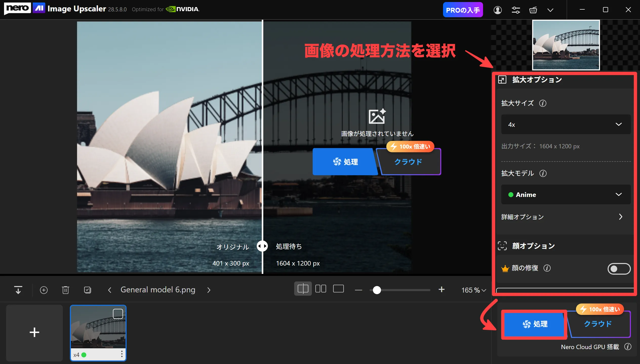
Task: Open the 165% zoom level dropdown
Action: coord(473,290)
